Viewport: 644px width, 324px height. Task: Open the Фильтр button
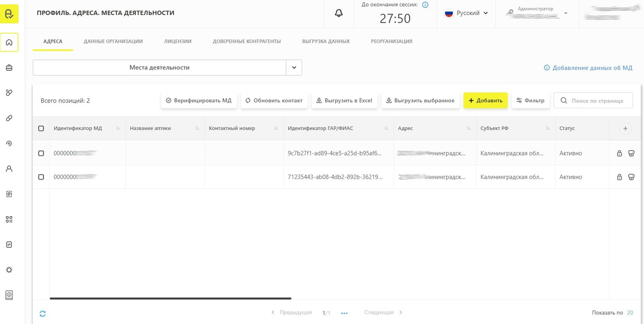530,100
